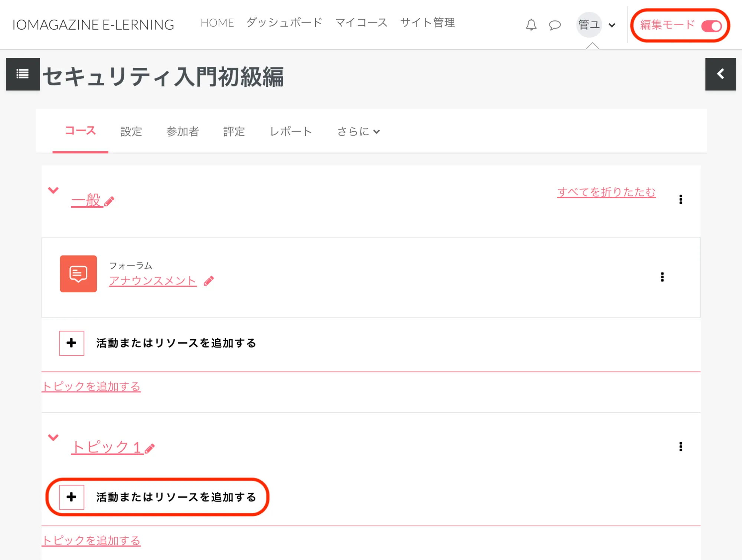
Task: Edit アナウンスメント name with pencil icon
Action: coord(209,281)
